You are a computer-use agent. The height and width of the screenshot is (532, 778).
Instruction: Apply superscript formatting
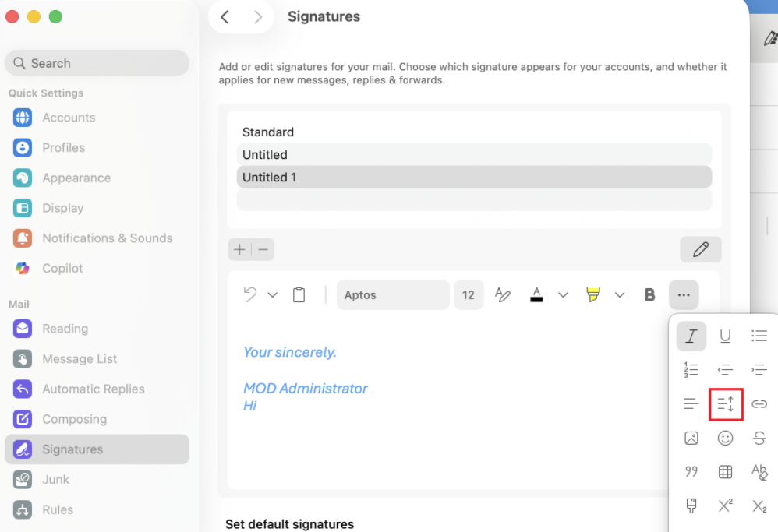click(x=726, y=506)
